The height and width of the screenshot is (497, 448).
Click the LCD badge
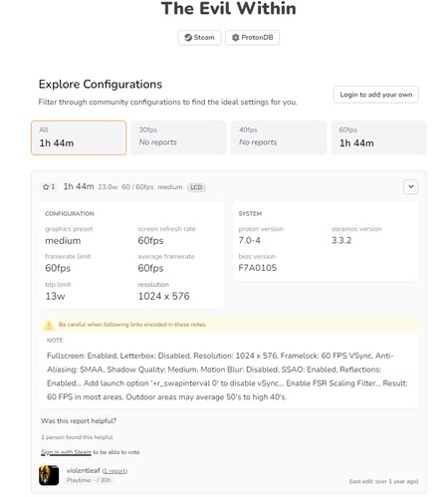(x=196, y=187)
